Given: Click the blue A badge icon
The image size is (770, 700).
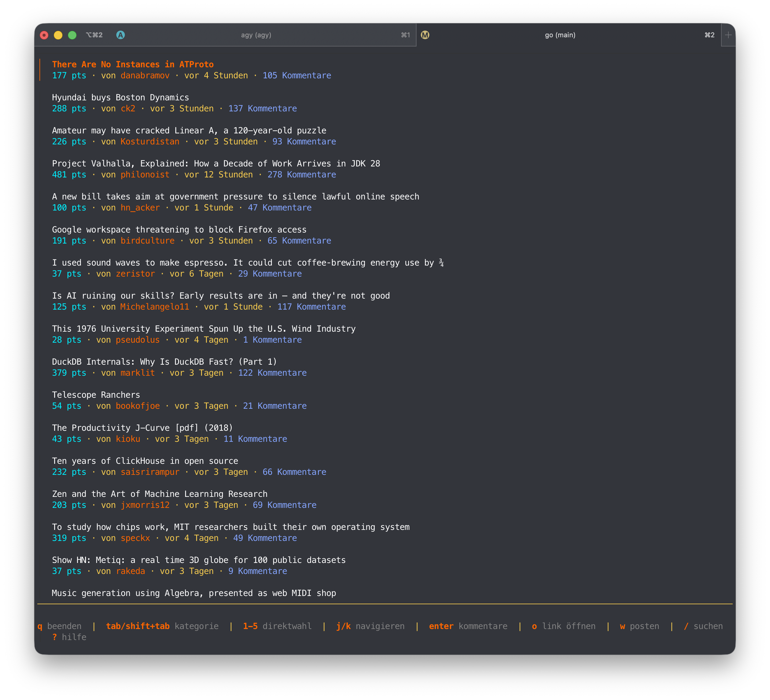Looking at the screenshot, I should coord(120,35).
